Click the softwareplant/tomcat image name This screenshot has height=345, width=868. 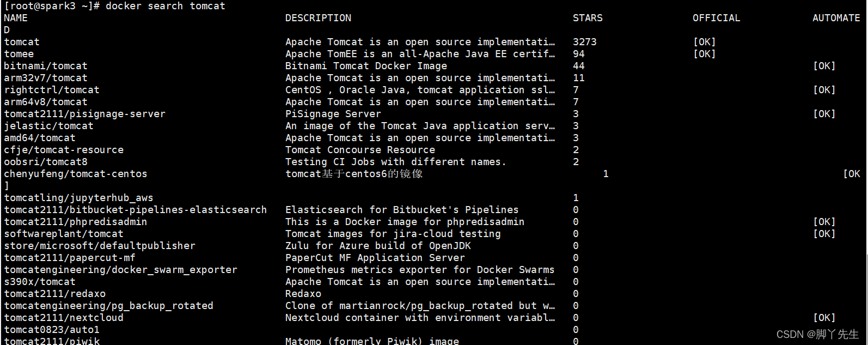(64, 234)
